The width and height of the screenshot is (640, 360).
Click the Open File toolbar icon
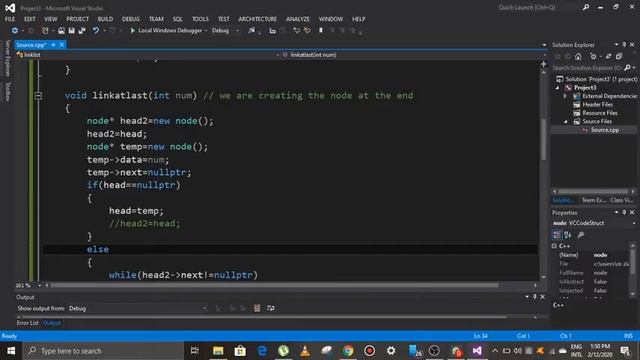coord(61,31)
